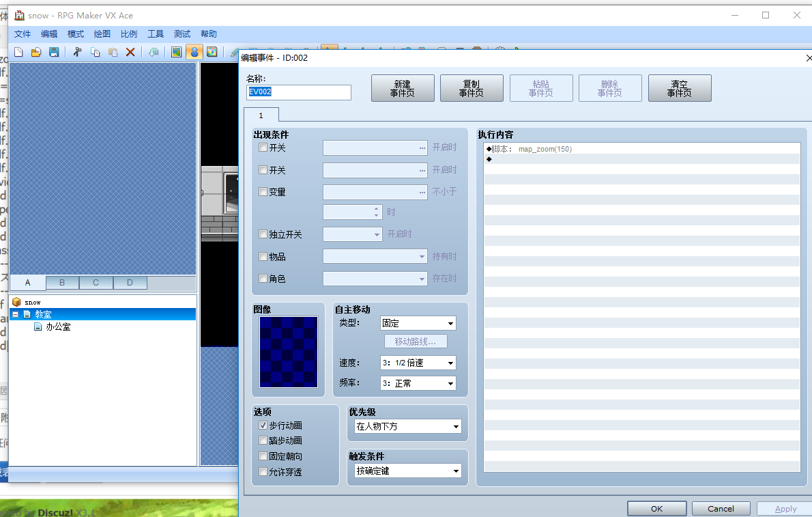Enable the 变量 condition checkbox
The height and width of the screenshot is (517, 812).
pyautogui.click(x=263, y=192)
